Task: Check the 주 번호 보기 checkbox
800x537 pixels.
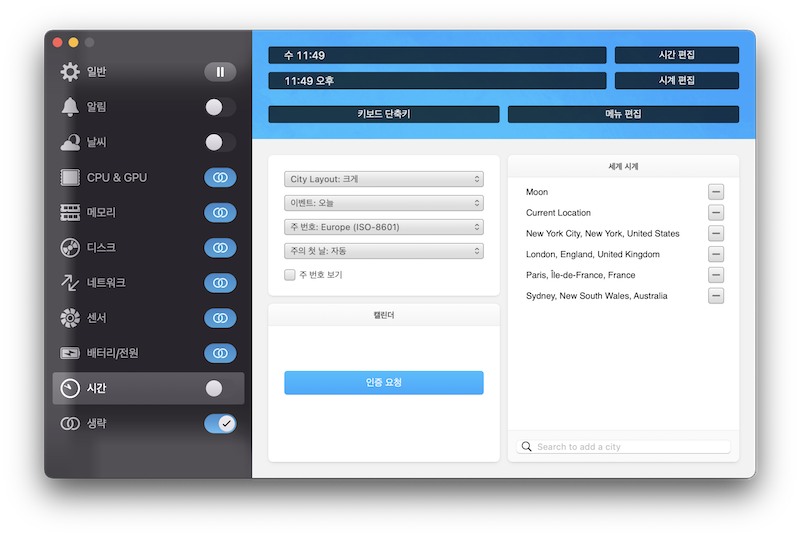Action: 290,275
